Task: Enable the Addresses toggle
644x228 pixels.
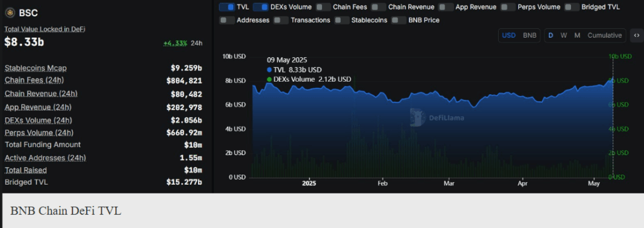Action: coord(226,20)
